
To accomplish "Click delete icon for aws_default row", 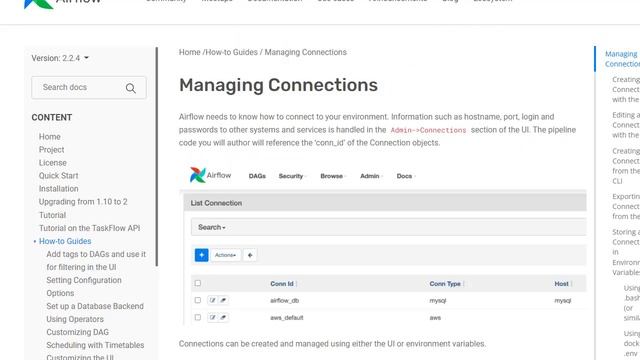I will [x=223, y=318].
